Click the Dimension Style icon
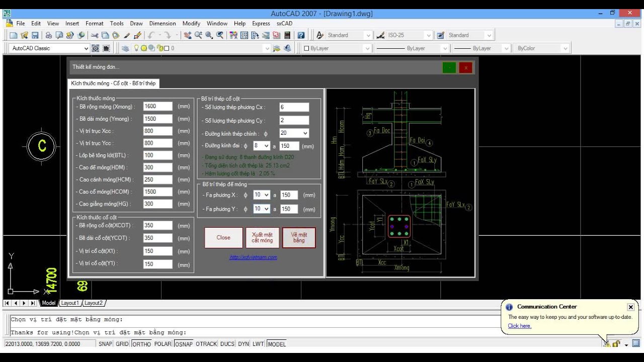The image size is (644, 362). (x=380, y=35)
